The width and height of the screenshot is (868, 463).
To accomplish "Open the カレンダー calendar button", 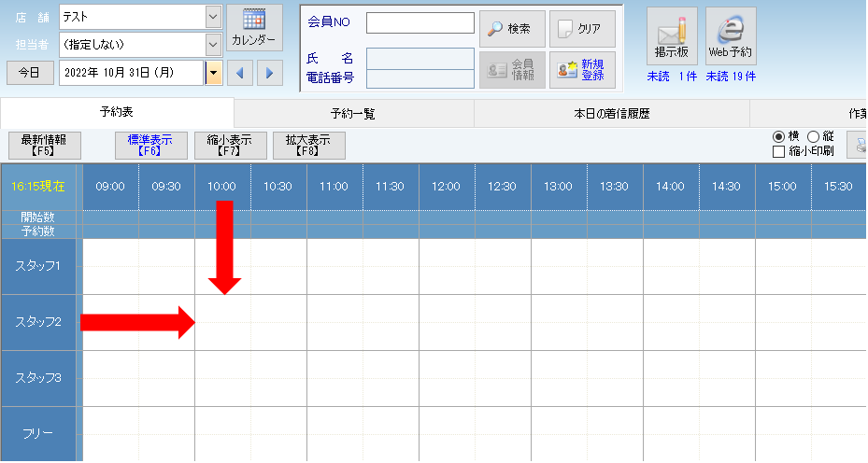I will coord(254,28).
